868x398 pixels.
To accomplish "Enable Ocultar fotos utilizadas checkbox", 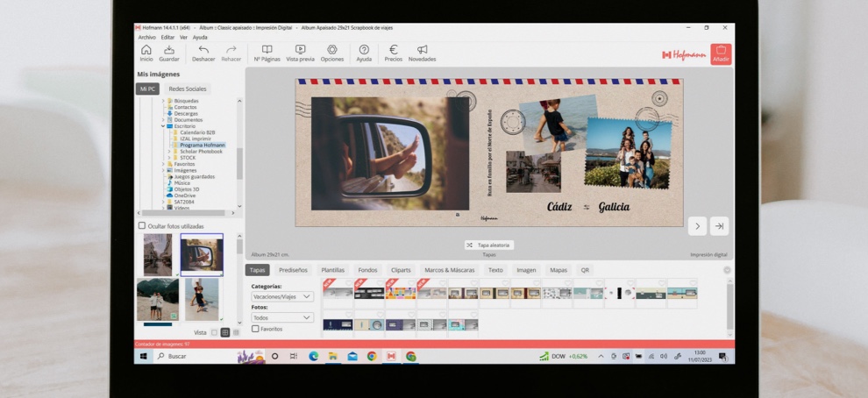I will (142, 226).
